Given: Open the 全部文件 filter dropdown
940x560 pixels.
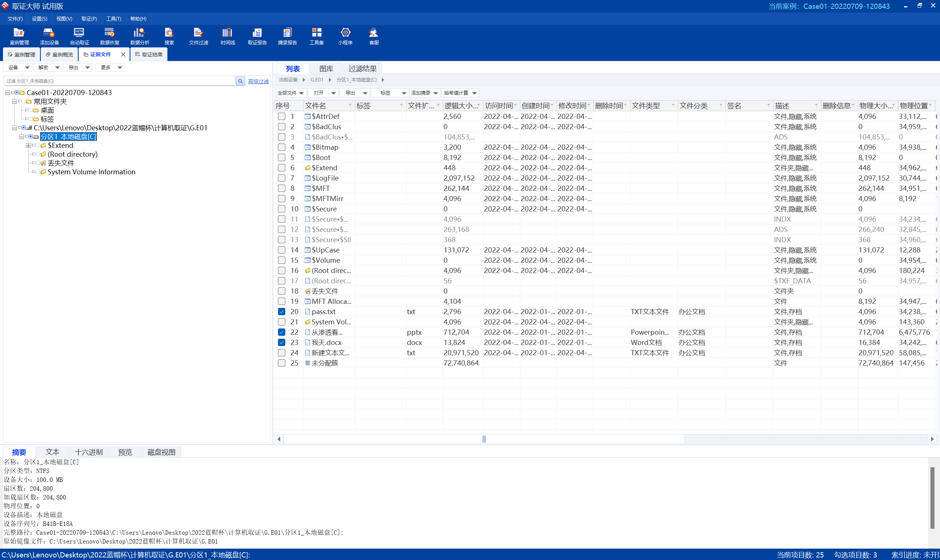Looking at the screenshot, I should 290,93.
